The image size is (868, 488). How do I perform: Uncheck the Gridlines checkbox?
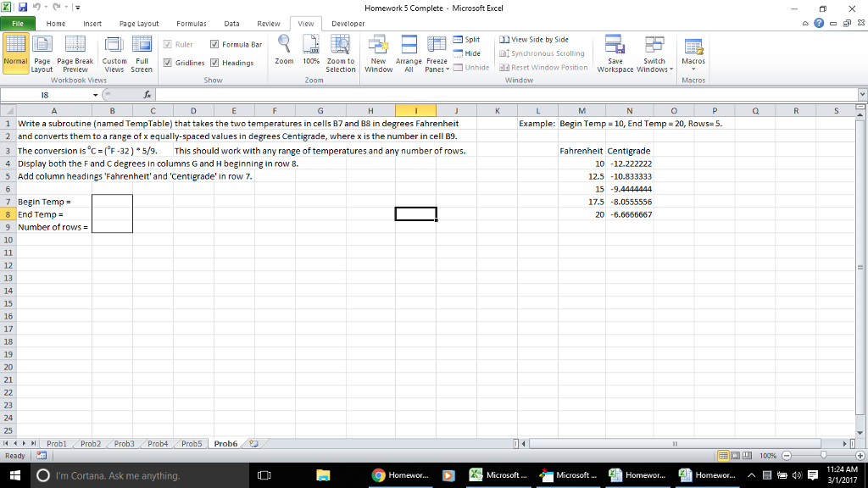pos(178,62)
